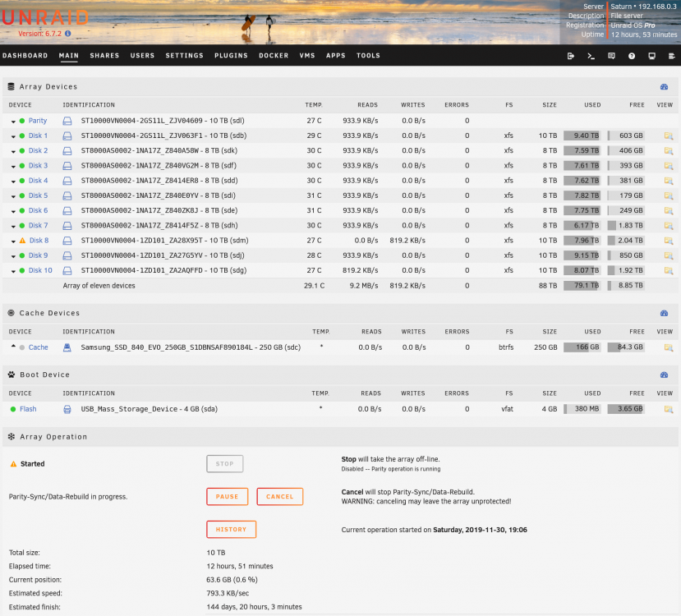This screenshot has height=616, width=681.
Task: Browse Disk 10 with its view folder icon
Action: coord(669,270)
